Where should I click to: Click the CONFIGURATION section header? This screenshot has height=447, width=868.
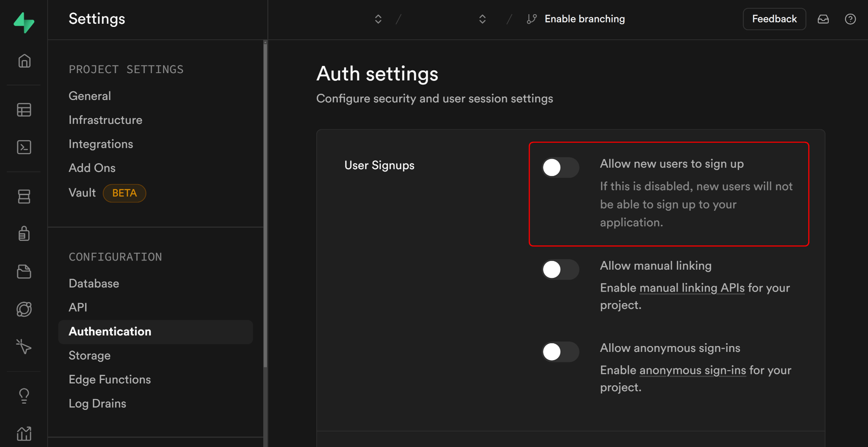(x=115, y=257)
